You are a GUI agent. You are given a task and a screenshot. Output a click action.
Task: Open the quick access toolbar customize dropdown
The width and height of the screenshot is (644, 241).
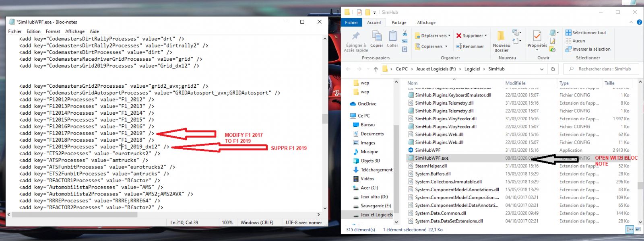pos(374,12)
